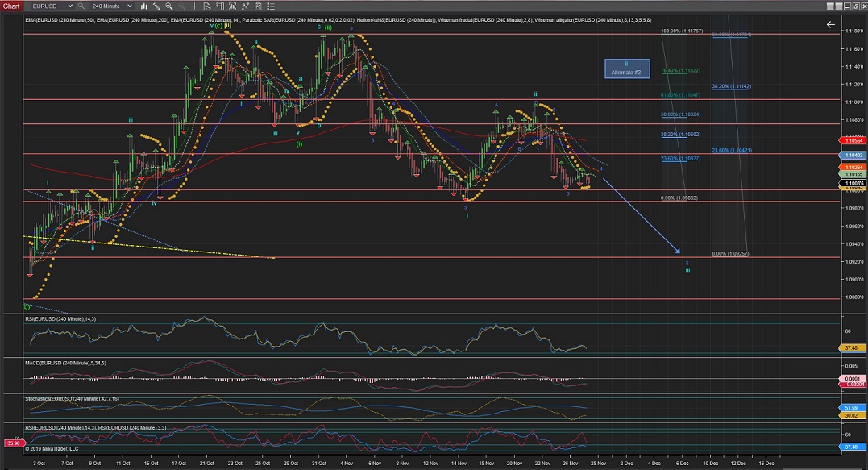Select the drawing tools pencil icon
The image size is (868, 470).
156,6
